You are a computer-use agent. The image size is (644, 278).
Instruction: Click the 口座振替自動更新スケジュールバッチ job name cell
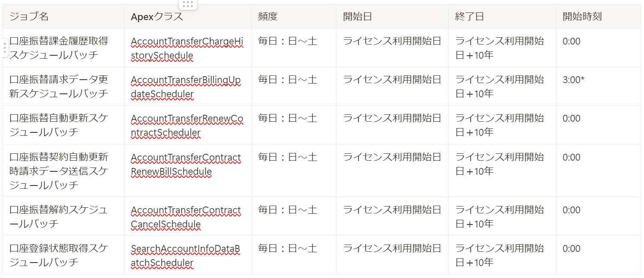click(x=63, y=125)
